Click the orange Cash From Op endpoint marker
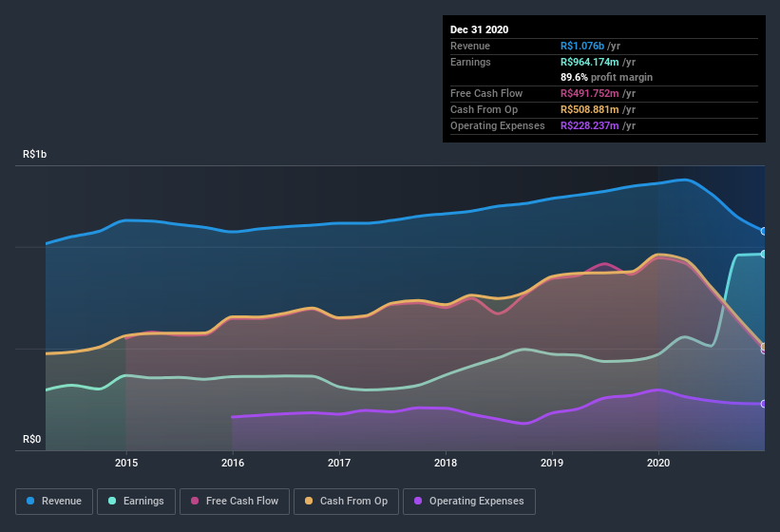The image size is (780, 532). pos(764,347)
